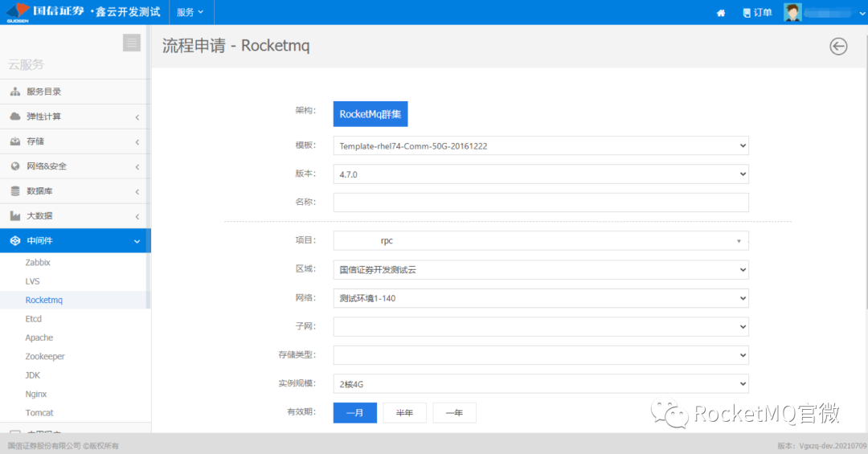This screenshot has width=868, height=454.
Task: Select JDK in middleware list
Action: [33, 375]
